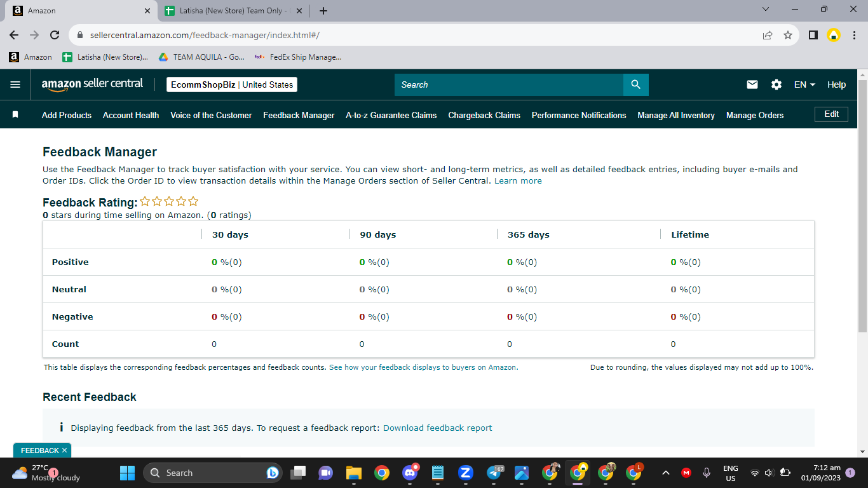Open Chrome three-dot menu
Image resolution: width=868 pixels, height=488 pixels.
(854, 35)
